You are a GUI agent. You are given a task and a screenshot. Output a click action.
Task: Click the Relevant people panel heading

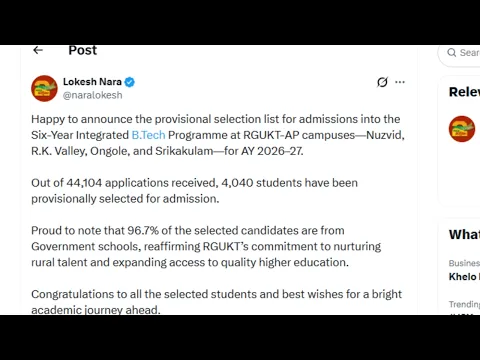coord(464,92)
